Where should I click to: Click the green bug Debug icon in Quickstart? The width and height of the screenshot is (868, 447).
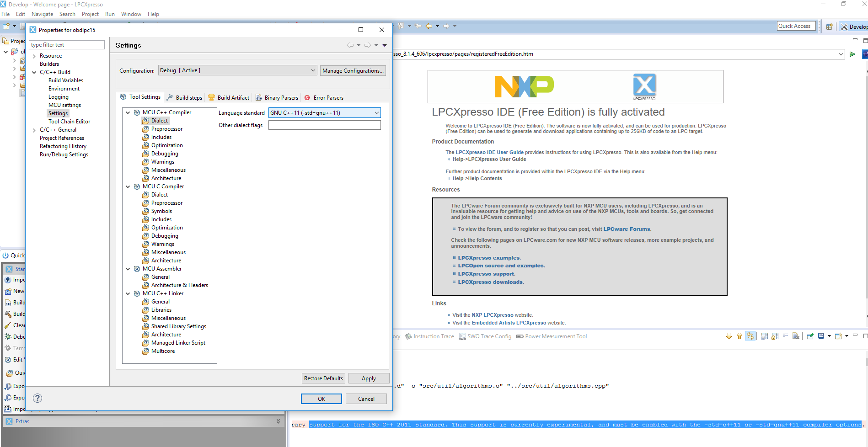tap(8, 337)
